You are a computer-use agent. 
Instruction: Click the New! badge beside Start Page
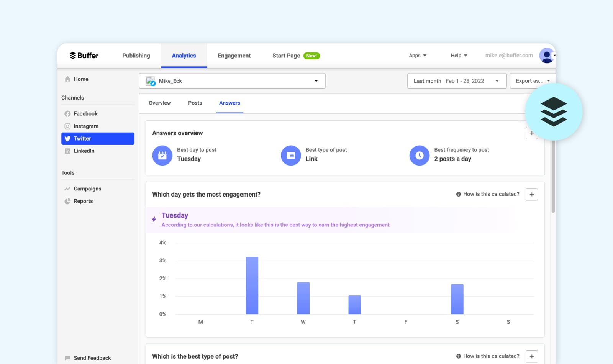point(311,56)
